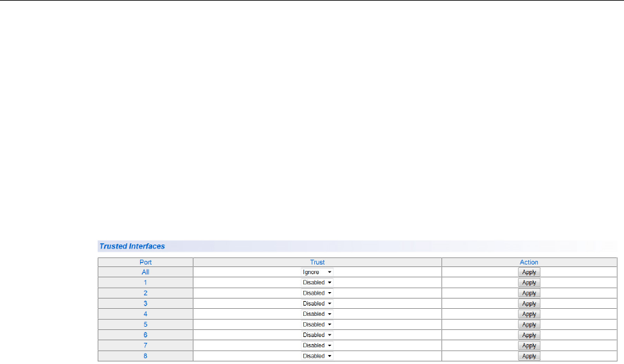
Task: Click the Port column header
Action: click(145, 262)
